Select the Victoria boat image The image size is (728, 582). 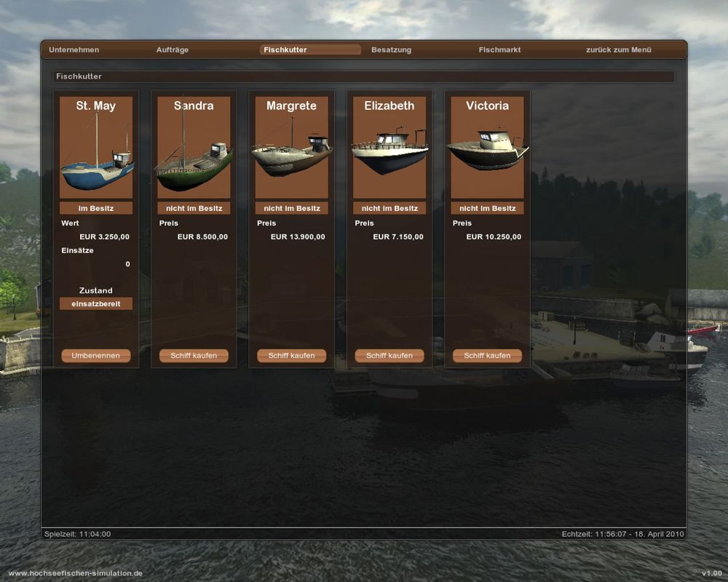click(x=488, y=148)
